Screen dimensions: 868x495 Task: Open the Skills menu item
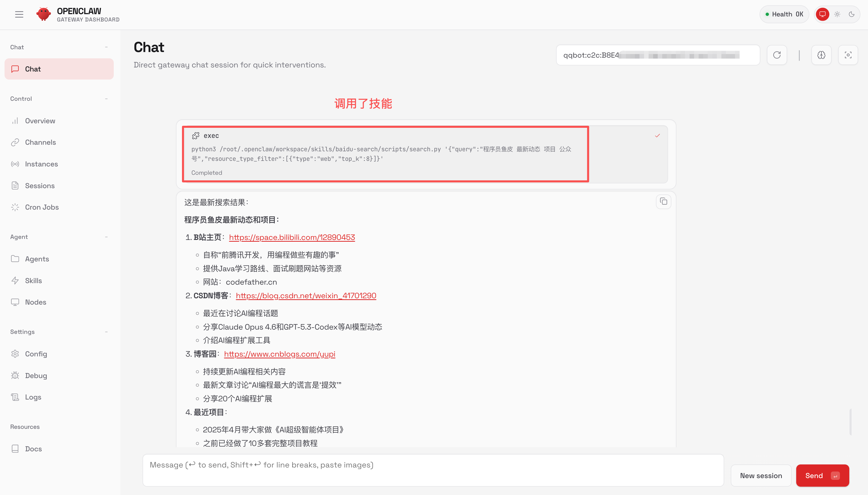(x=33, y=281)
